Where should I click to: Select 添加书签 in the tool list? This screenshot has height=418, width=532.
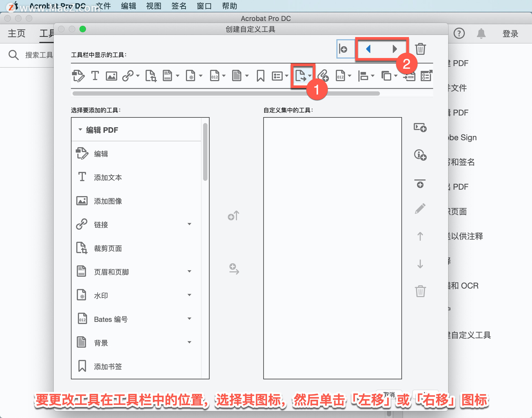coord(136,366)
